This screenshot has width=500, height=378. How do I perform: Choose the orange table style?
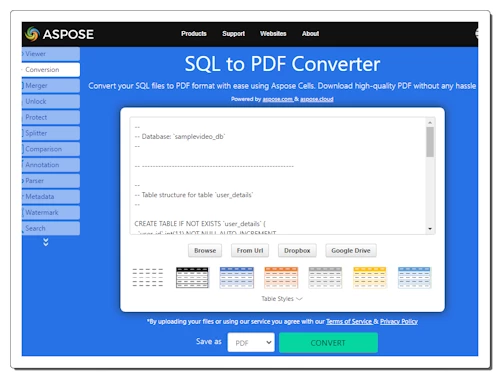click(281, 277)
